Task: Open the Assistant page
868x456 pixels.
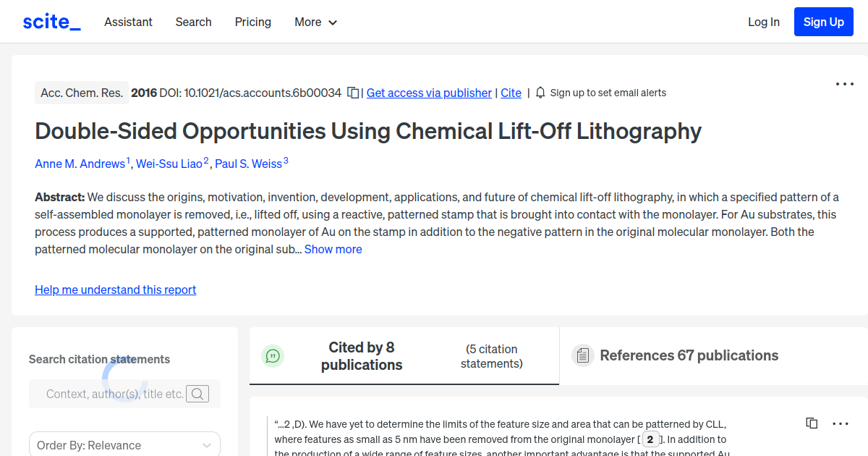Action: pos(128,22)
